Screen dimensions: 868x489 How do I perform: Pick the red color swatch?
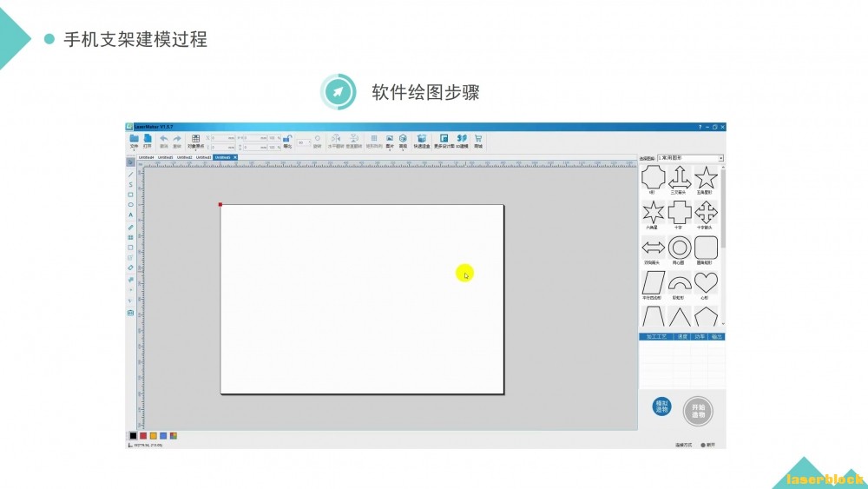pos(143,436)
